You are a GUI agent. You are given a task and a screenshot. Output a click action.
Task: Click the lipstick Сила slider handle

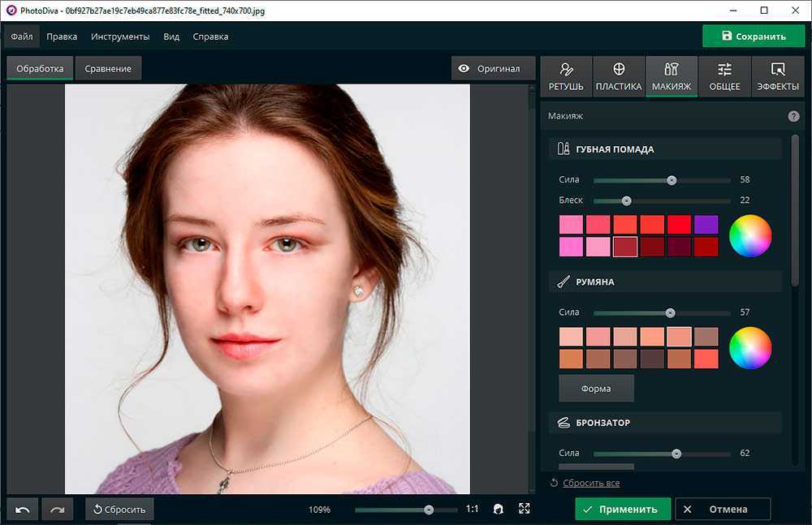[672, 180]
